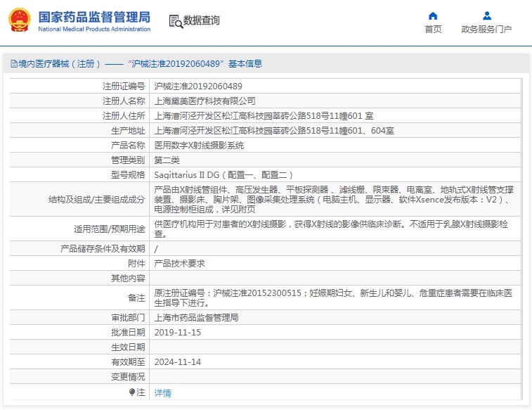Viewport: 532px width, 410px height.
Task: Click the 变更情况 row label
Action: [128, 377]
